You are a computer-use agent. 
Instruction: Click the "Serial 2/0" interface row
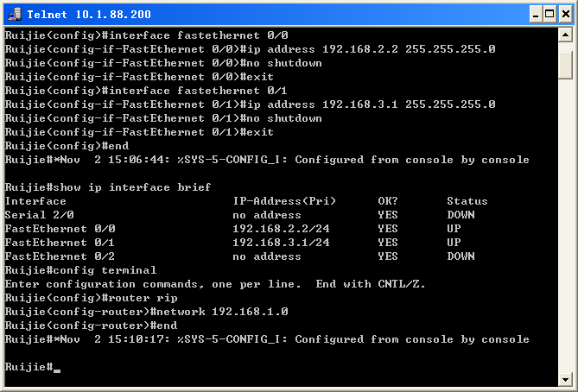39,215
